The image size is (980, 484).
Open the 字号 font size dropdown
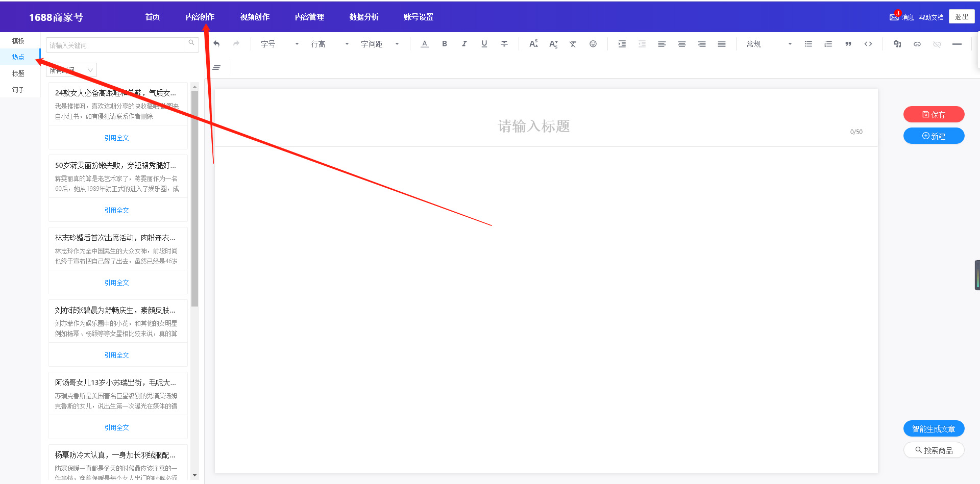point(279,44)
